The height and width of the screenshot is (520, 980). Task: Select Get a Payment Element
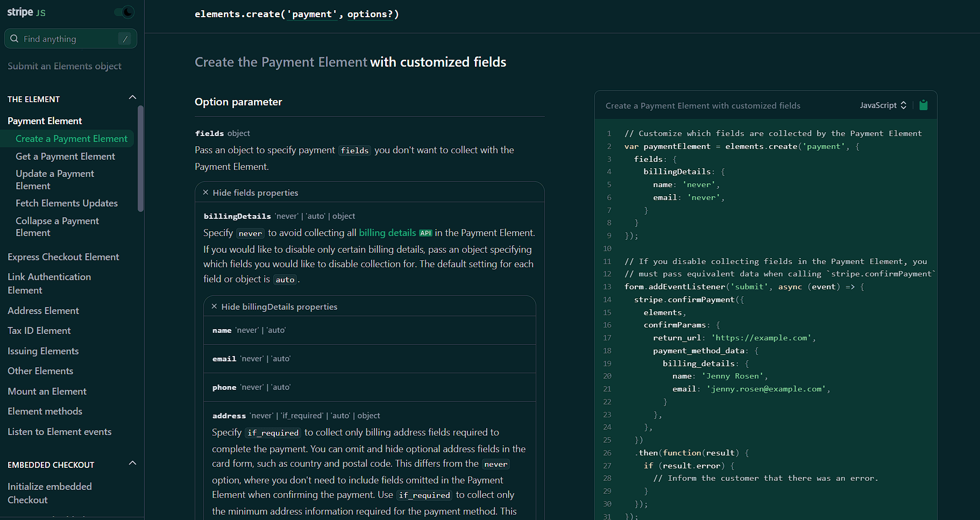click(65, 156)
